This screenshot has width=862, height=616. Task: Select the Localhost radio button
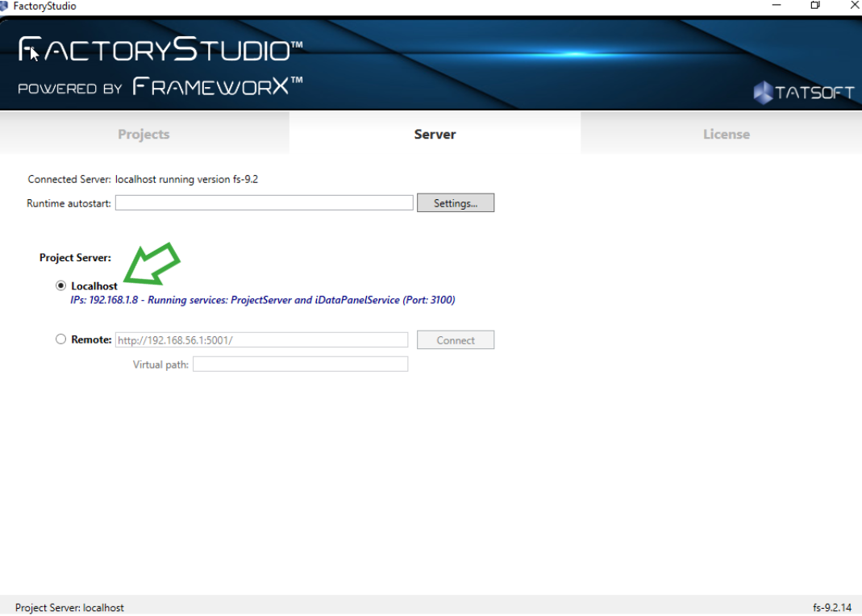click(x=60, y=285)
